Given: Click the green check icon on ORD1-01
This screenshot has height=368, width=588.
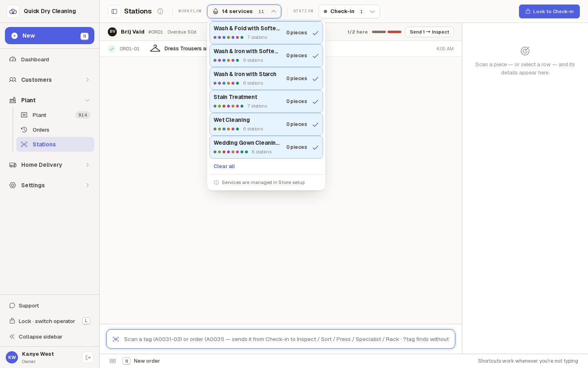Looking at the screenshot, I should pos(111,49).
